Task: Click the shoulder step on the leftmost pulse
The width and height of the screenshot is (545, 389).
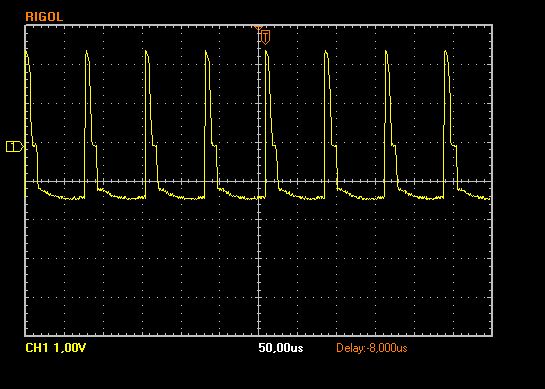Action: [35, 146]
